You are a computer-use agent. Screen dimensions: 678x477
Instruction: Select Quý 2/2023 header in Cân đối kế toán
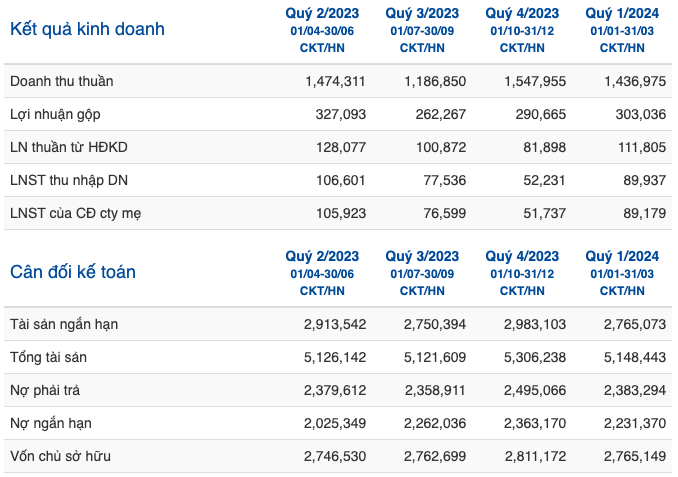(322, 256)
